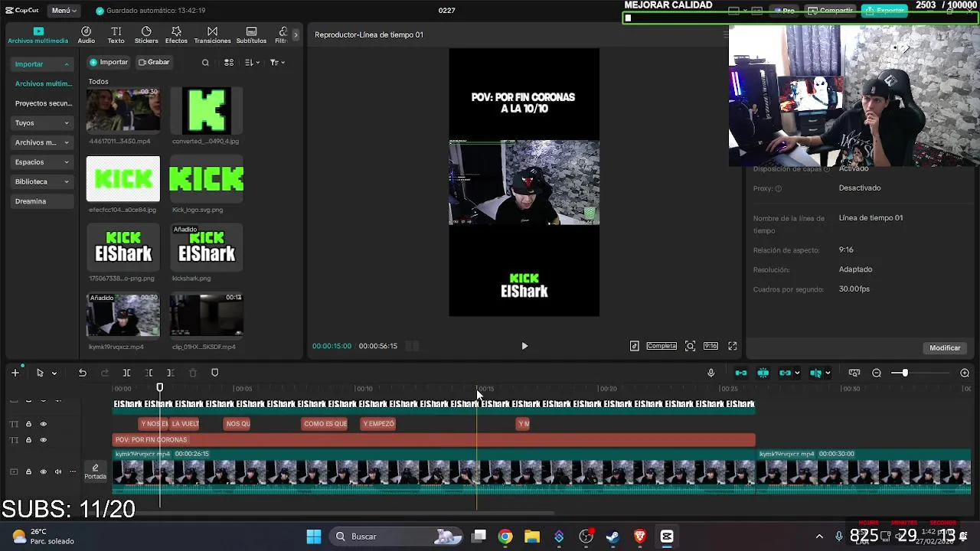Delete the part right of the playhead
The width and height of the screenshot is (980, 551).
171,373
